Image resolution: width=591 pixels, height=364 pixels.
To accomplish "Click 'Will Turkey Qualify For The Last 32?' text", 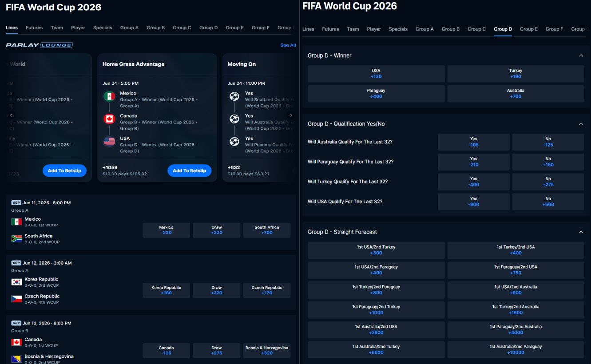I will coord(348,182).
